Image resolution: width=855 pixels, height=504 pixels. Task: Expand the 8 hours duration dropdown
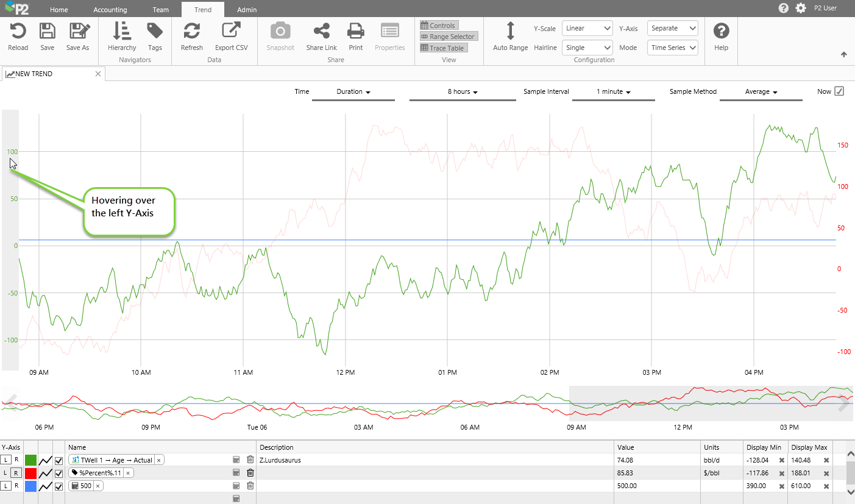[x=463, y=92]
